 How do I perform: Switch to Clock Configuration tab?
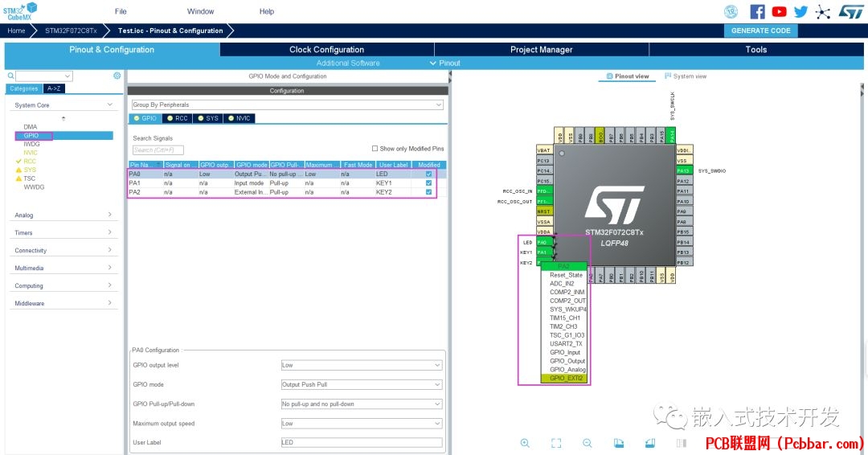coord(326,49)
